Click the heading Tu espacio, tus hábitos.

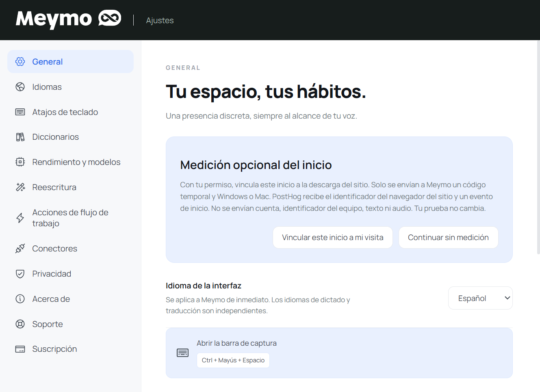click(266, 91)
